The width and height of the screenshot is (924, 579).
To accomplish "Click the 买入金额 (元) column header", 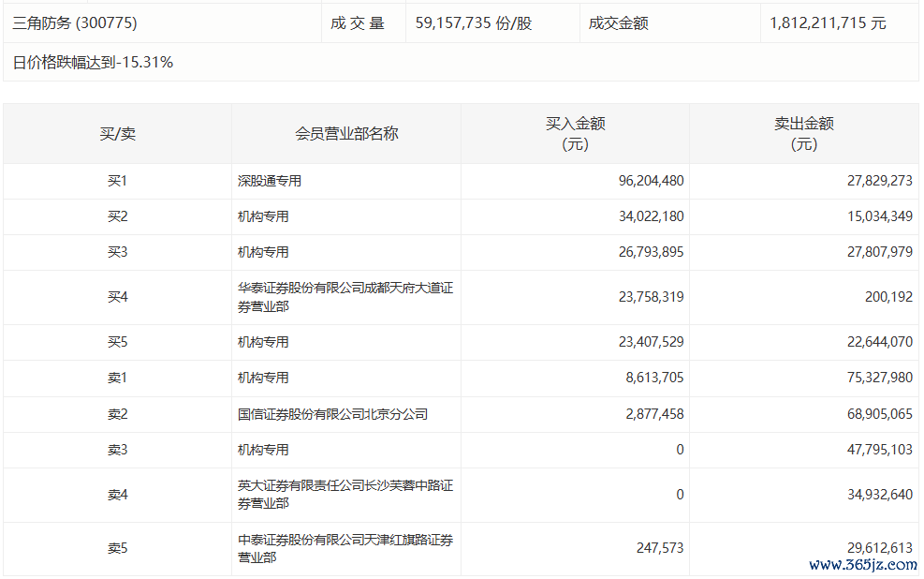I will [575, 134].
